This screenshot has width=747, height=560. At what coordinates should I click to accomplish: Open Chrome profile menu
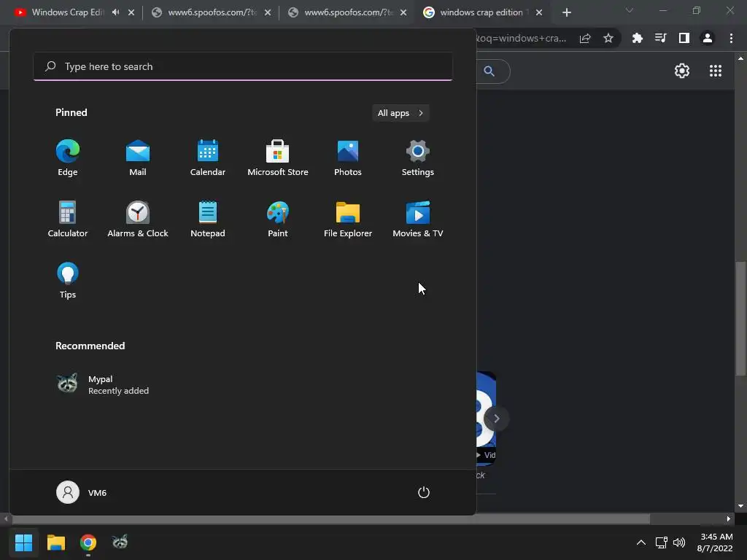708,38
